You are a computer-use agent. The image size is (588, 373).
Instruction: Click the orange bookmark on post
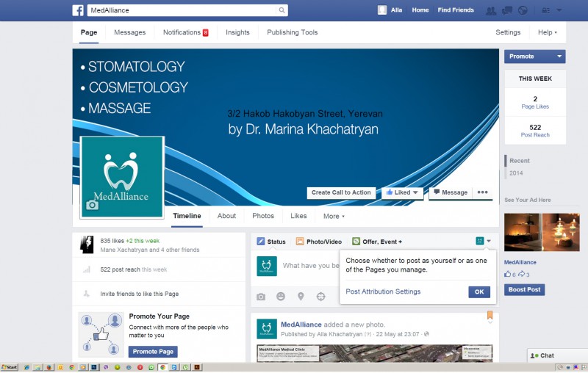pyautogui.click(x=490, y=315)
